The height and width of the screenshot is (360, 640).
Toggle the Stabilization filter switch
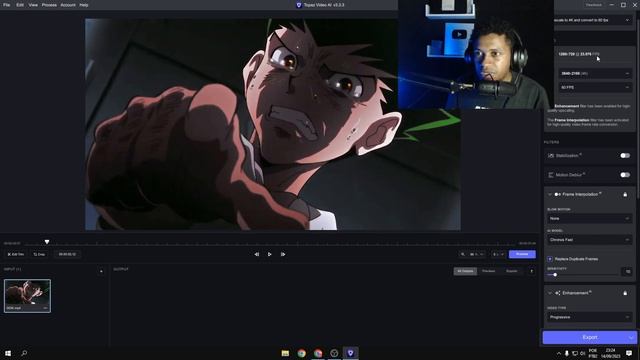(x=625, y=156)
